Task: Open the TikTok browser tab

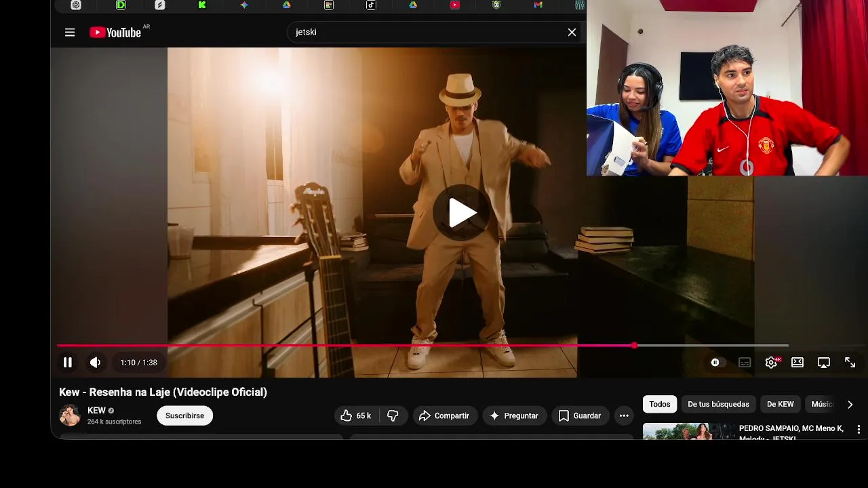Action: tap(371, 5)
